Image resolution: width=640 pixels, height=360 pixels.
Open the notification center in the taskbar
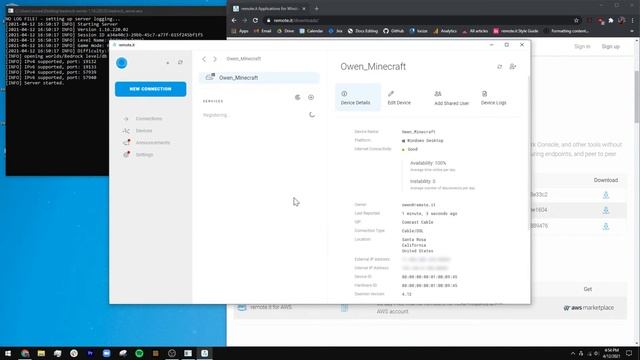pyautogui.click(x=629, y=353)
